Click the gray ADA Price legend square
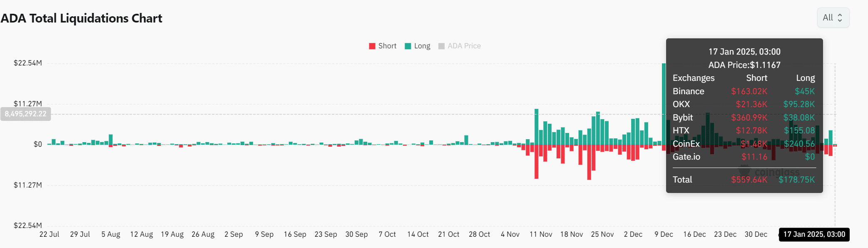 click(x=441, y=46)
